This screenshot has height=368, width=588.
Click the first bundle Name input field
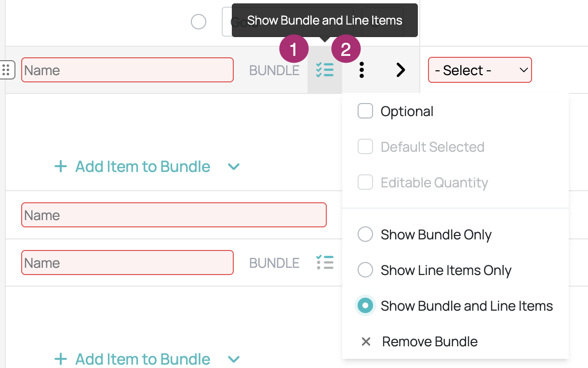coord(128,70)
